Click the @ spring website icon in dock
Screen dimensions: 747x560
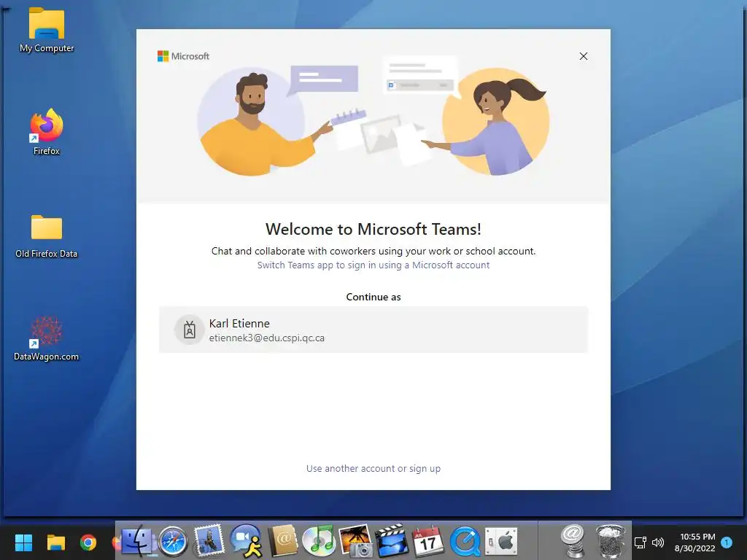[x=573, y=540]
